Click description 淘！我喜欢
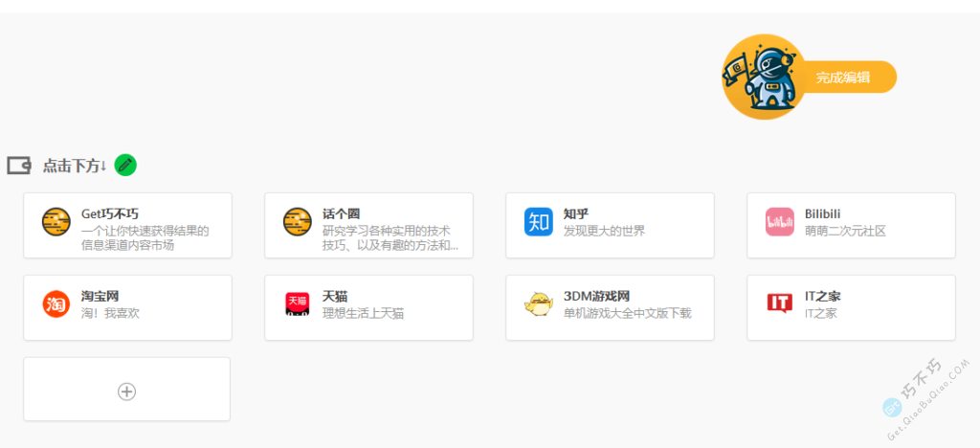Screen dimensions: 980x448 [x=111, y=313]
